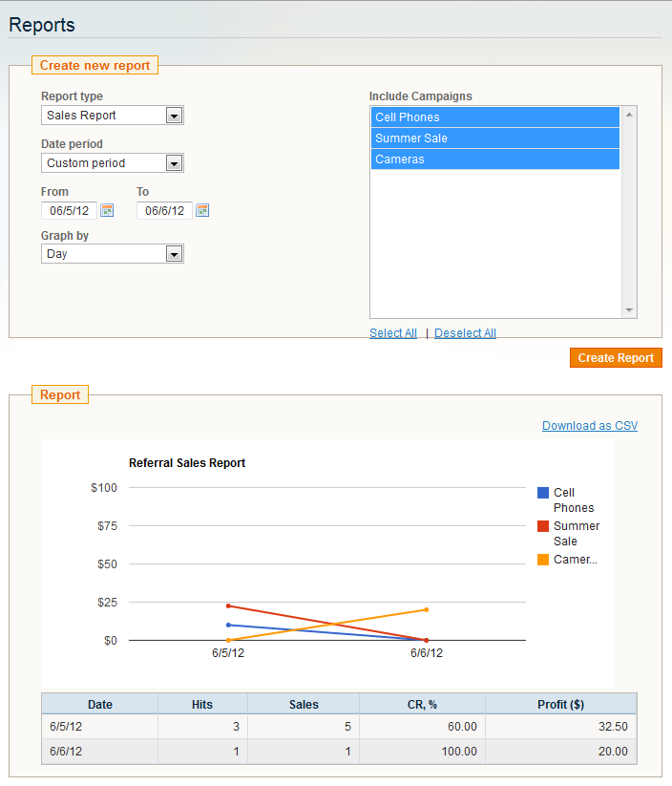The width and height of the screenshot is (672, 786).
Task: Select the Cell Phones campaign item
Action: tap(495, 117)
